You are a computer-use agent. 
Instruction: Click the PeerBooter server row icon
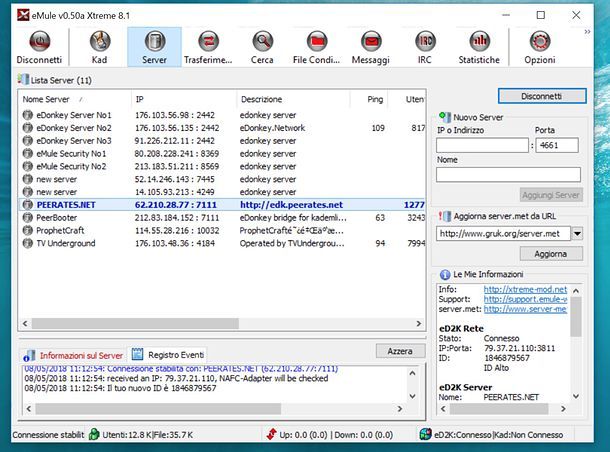tap(28, 217)
